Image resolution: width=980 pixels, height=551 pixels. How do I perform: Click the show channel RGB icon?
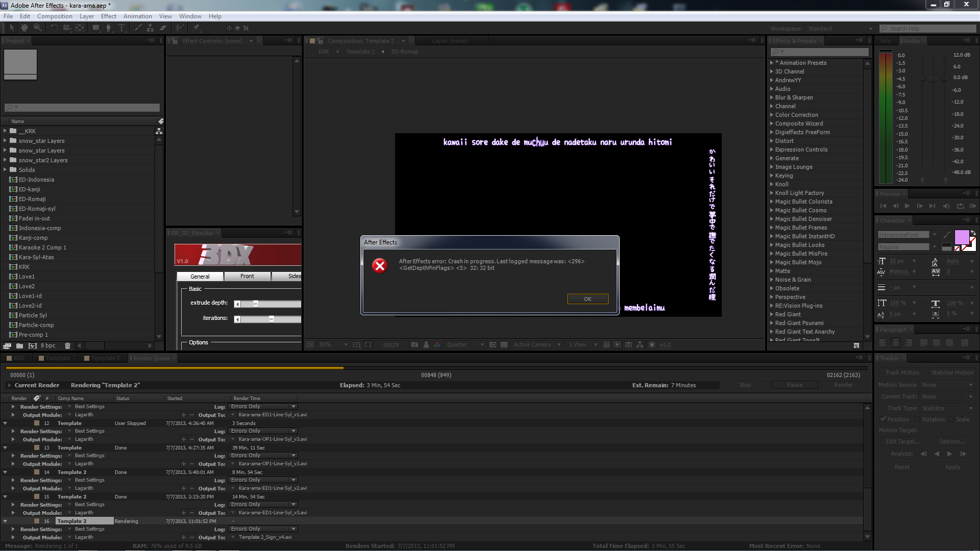point(437,345)
